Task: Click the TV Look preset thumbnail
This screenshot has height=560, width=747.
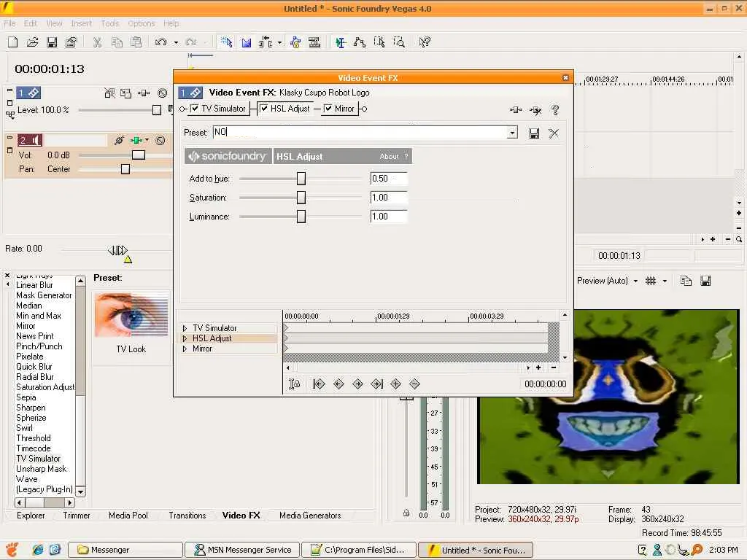Action: tap(131, 315)
